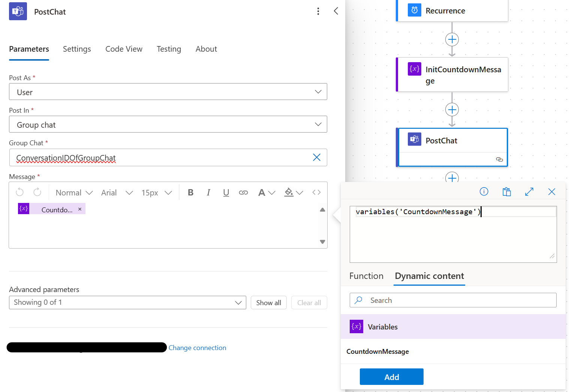Click the search magnifier icon
This screenshot has height=392, width=569.
tap(359, 300)
